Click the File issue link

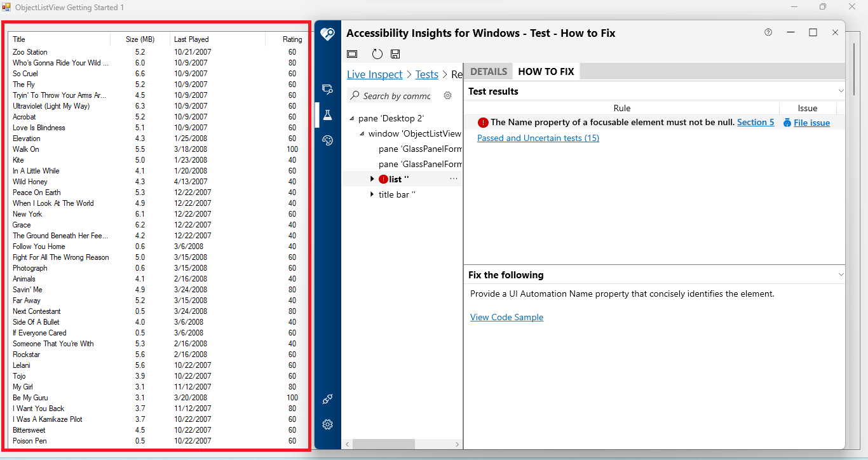(x=811, y=123)
